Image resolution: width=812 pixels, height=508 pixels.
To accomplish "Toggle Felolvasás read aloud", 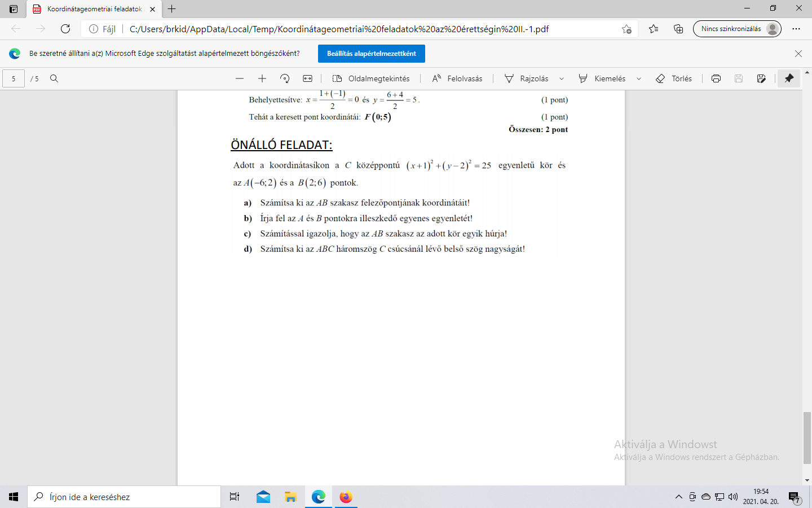I will click(457, 78).
